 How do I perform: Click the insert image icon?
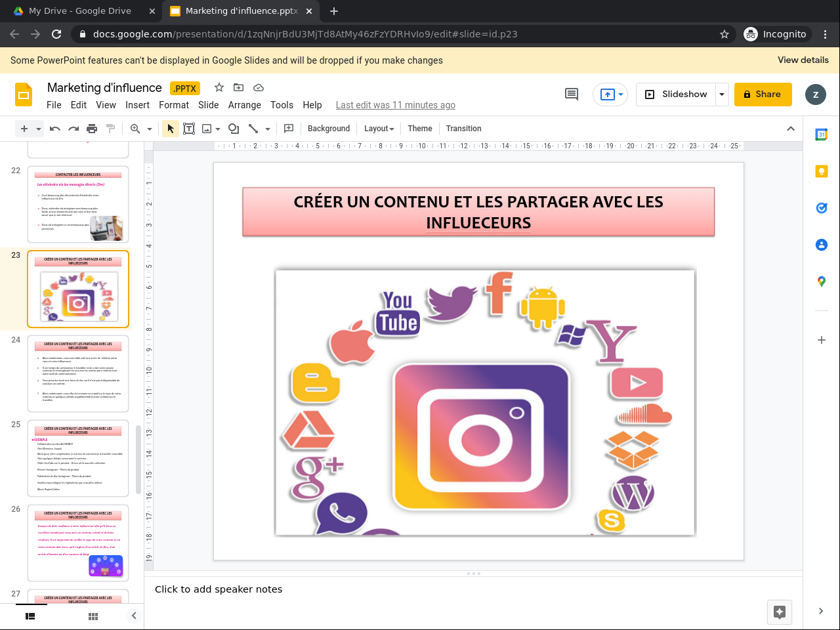(x=207, y=129)
